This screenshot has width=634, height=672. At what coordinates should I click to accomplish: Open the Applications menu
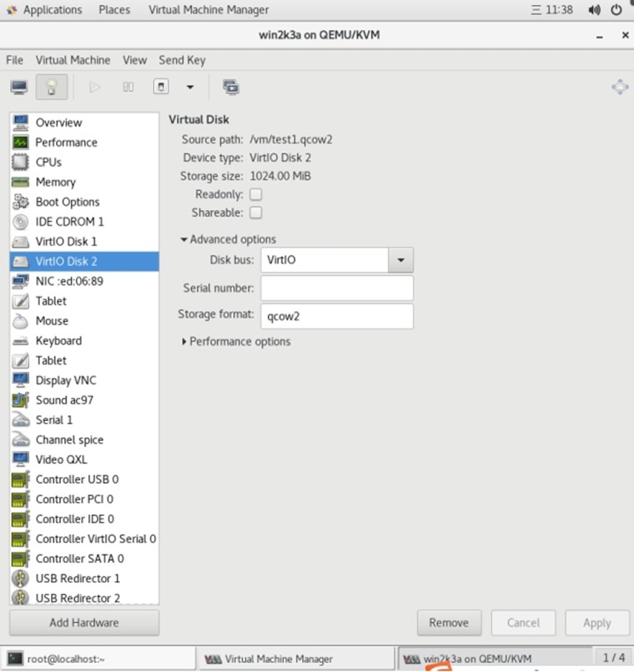44,10
